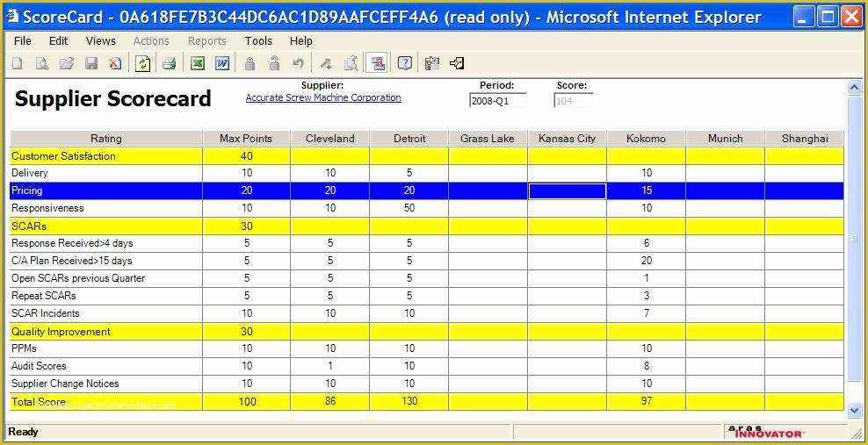The image size is (868, 445).
Task: Select Supplier Change Notices row label
Action: pos(65,384)
